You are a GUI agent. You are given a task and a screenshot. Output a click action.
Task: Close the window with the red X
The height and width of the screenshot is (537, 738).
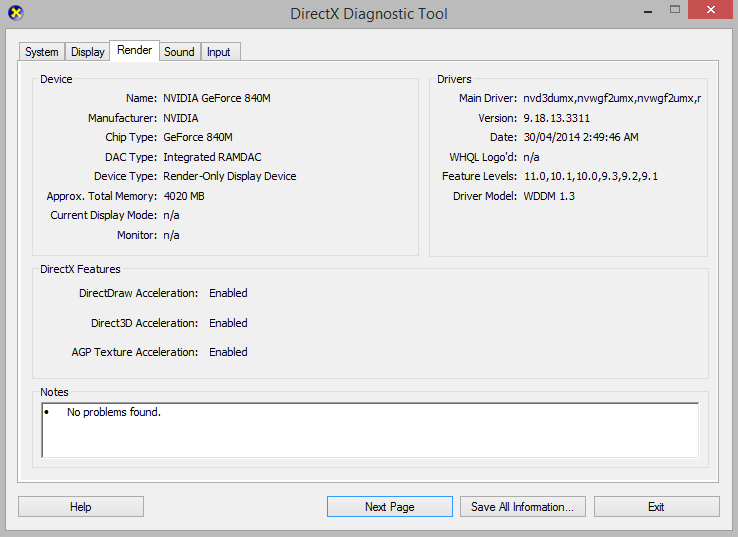click(711, 9)
